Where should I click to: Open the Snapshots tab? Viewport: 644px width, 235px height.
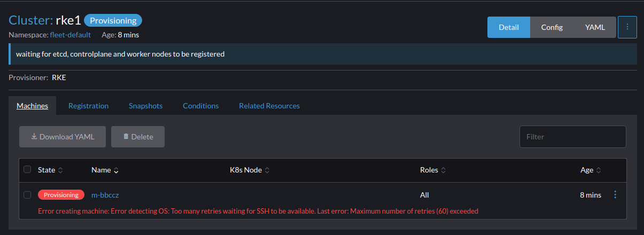coord(145,106)
